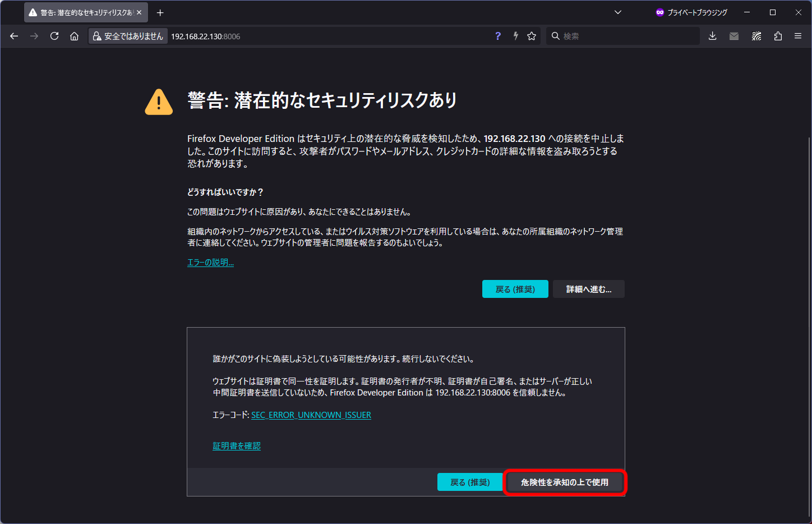Click the lightning bolt icon in address bar
The width and height of the screenshot is (812, 524).
pyautogui.click(x=515, y=36)
